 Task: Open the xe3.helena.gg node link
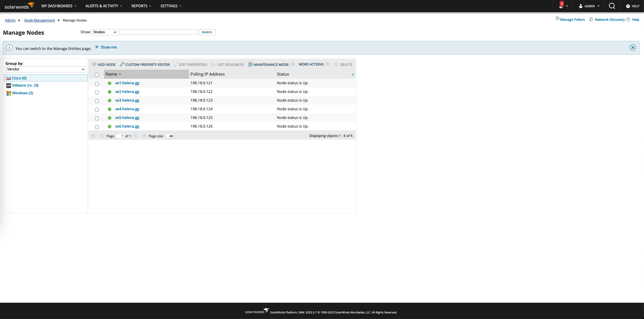(127, 101)
